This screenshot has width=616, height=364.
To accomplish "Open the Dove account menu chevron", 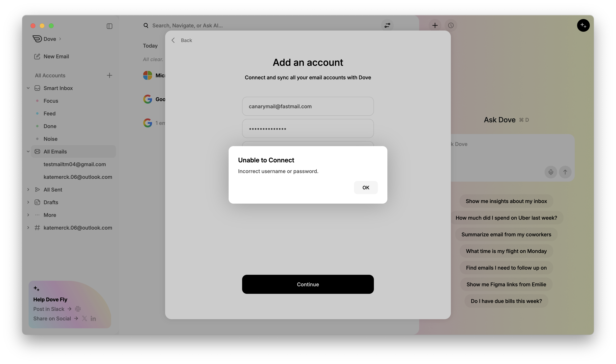I will [60, 39].
